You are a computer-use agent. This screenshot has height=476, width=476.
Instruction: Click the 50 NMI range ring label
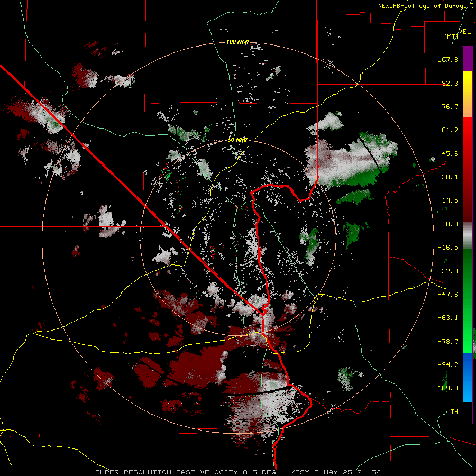[237, 140]
